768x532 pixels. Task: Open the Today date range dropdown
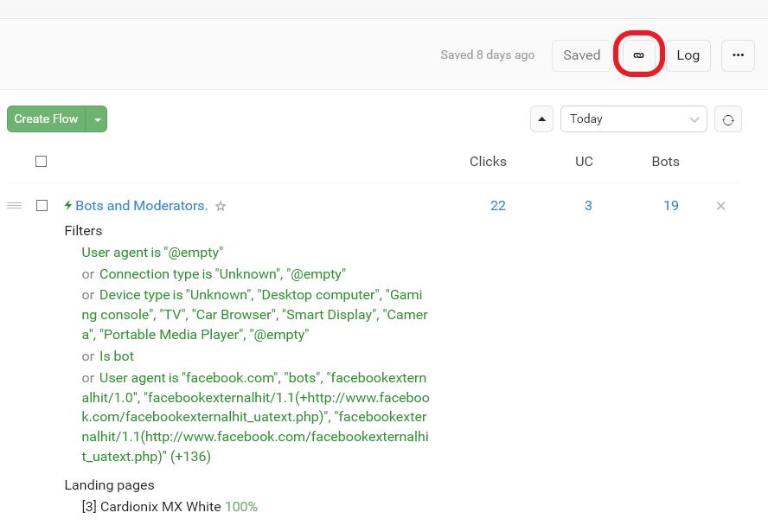[x=633, y=119]
